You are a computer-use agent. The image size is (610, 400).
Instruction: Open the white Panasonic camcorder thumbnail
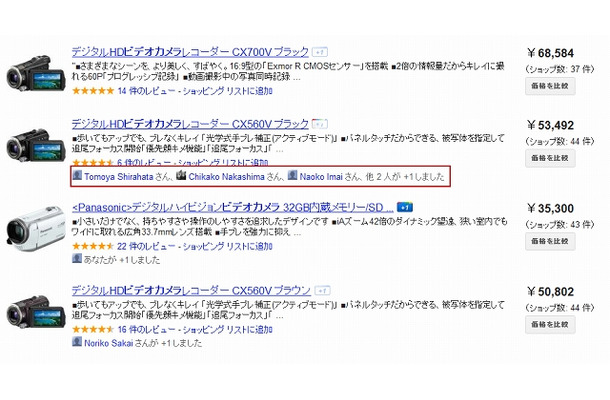35,229
